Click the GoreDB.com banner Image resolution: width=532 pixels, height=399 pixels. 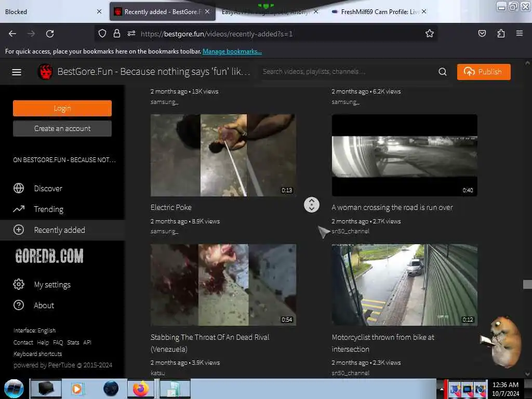[49, 256]
